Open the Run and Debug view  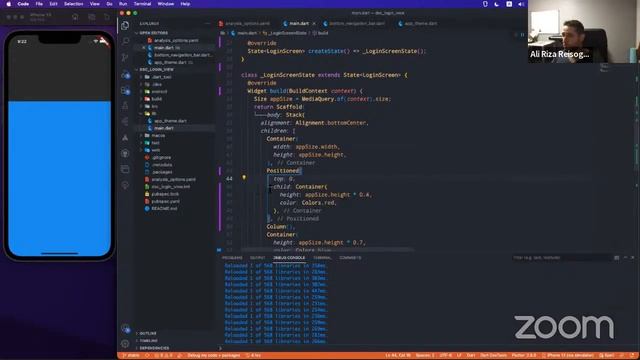[125, 75]
